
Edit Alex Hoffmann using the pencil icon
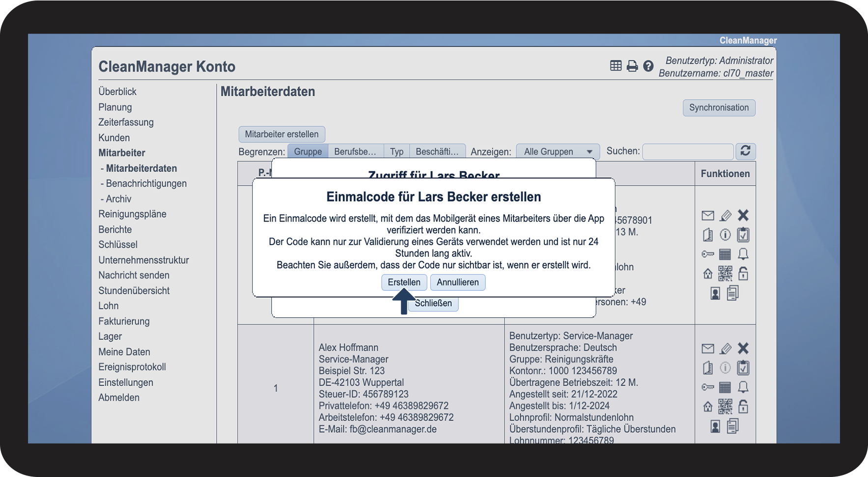(x=726, y=348)
